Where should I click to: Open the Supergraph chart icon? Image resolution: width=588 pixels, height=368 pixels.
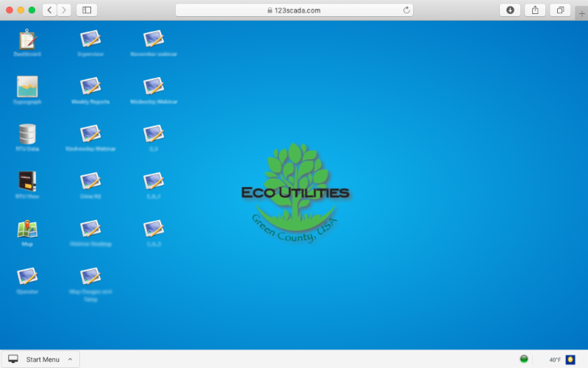click(27, 87)
